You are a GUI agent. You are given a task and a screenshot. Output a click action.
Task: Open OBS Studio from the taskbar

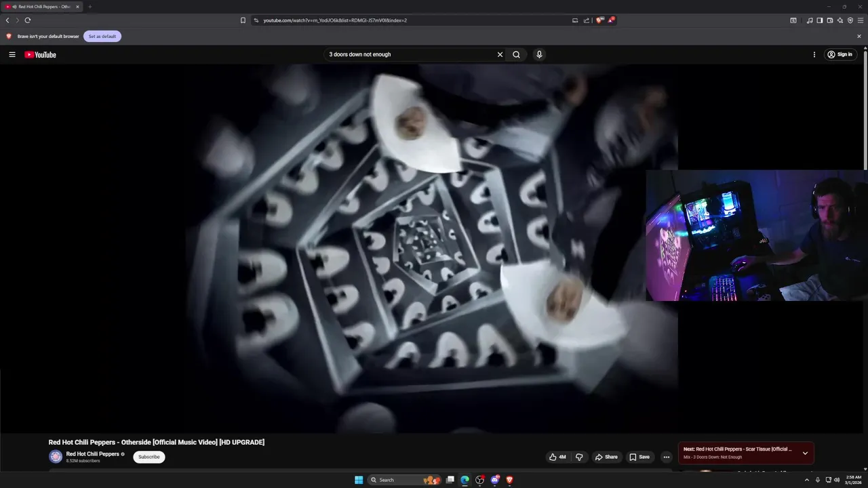point(479,480)
